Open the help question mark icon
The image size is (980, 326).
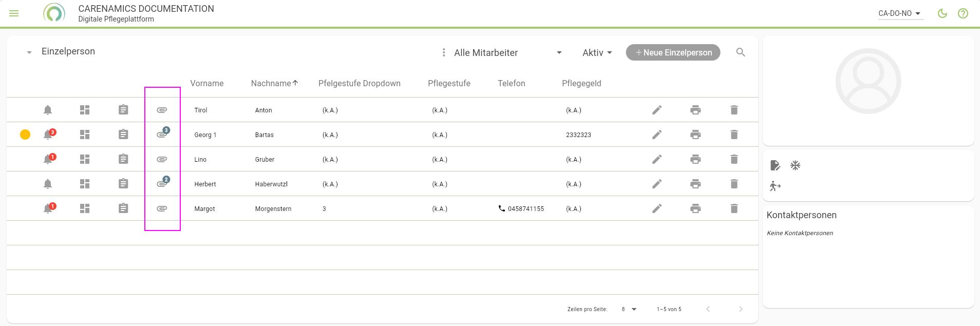[x=963, y=13]
